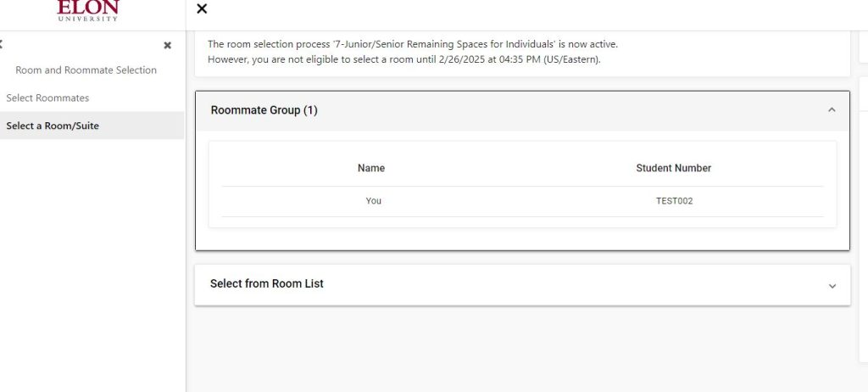Open the Select from Room List section title
868x392 pixels.
tap(267, 283)
